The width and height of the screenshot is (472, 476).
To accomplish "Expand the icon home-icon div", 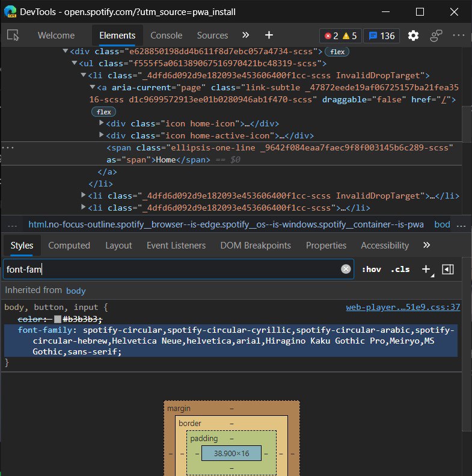I will click(x=102, y=123).
